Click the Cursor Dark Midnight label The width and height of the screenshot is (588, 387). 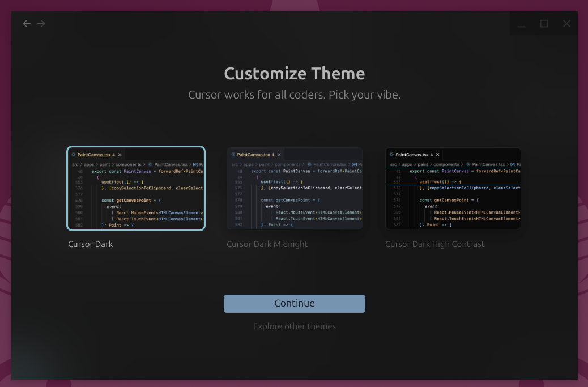(267, 244)
